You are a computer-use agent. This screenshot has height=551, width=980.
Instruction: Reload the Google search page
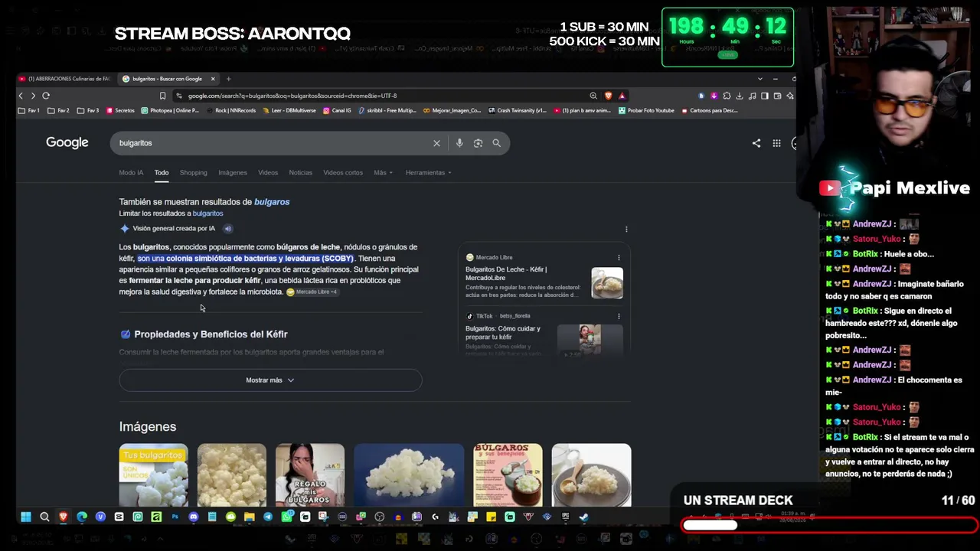46,96
